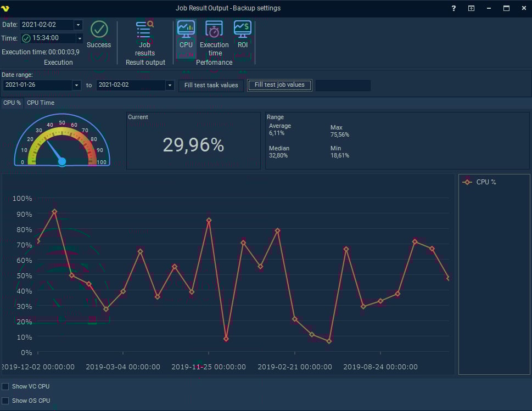Switch to the CPU % tab
This screenshot has height=411, width=532.
[12, 103]
